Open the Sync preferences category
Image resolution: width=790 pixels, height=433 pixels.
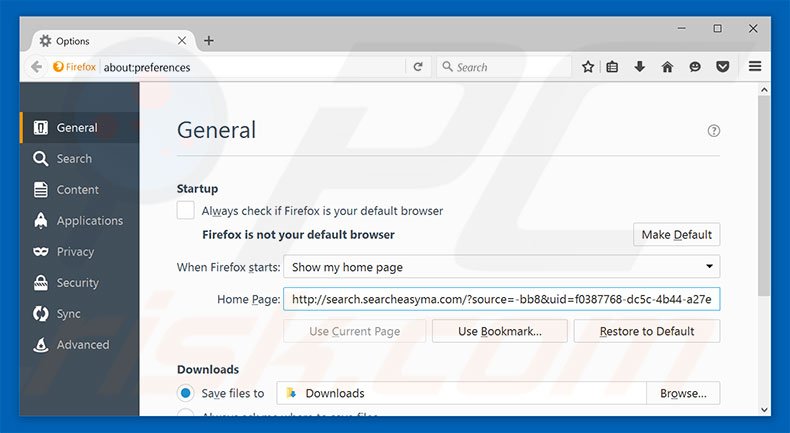[x=79, y=314]
